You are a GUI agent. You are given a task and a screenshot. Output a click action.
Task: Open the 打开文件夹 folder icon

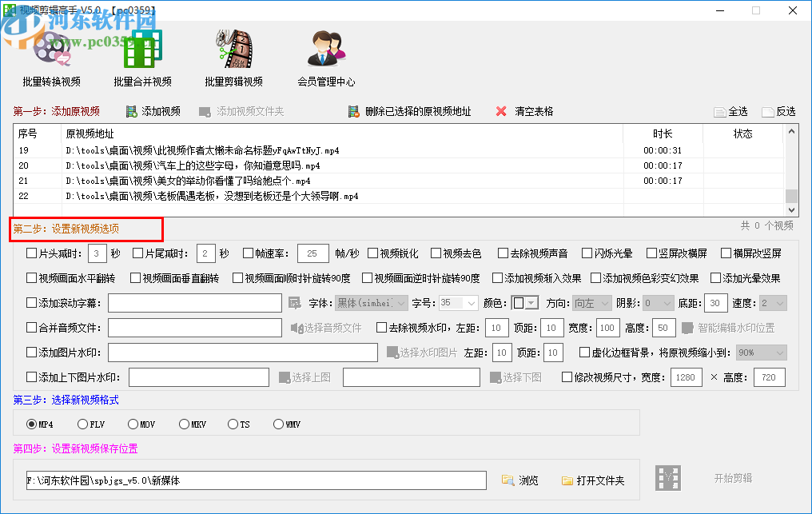(568, 480)
